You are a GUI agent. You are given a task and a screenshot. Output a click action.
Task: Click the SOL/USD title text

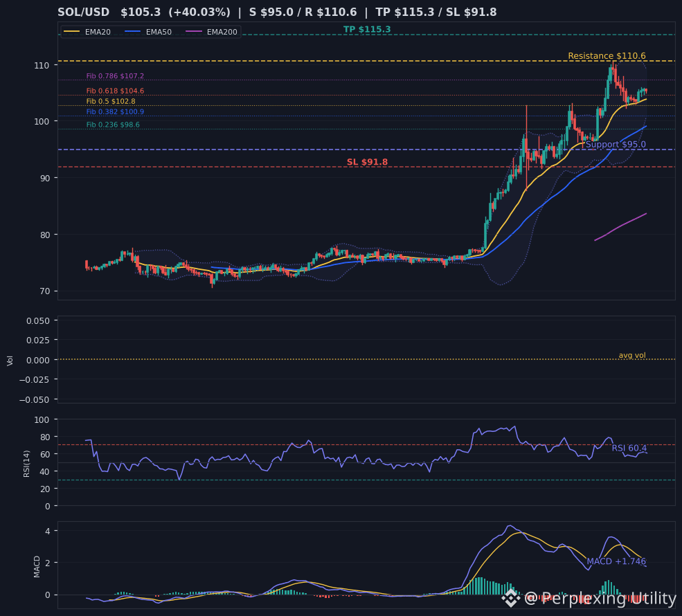(x=84, y=12)
